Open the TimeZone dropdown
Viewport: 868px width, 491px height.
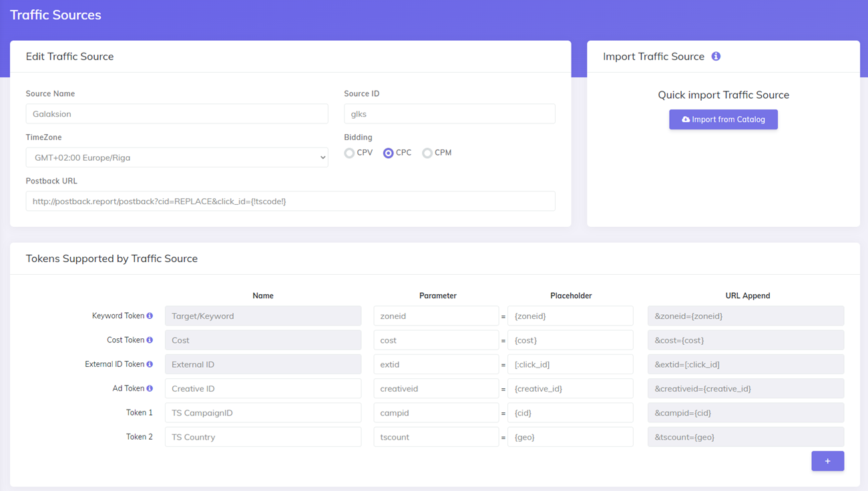click(177, 157)
